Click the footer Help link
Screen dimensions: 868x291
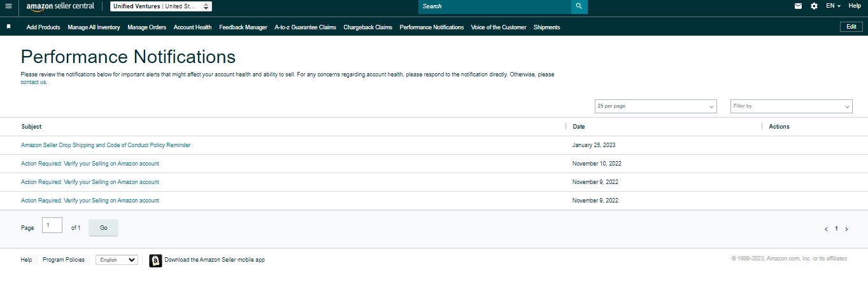(x=26, y=260)
